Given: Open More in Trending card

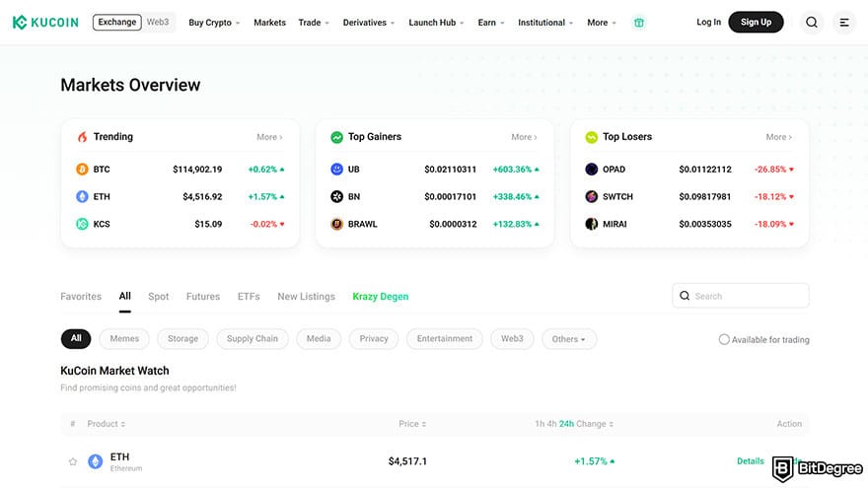Looking at the screenshot, I should coord(269,137).
